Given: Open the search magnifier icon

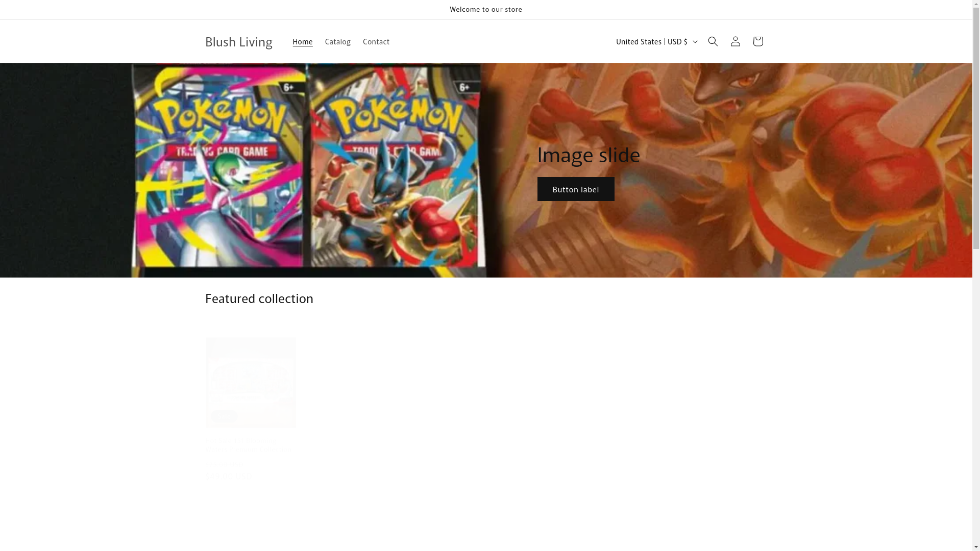Looking at the screenshot, I should [x=713, y=41].
